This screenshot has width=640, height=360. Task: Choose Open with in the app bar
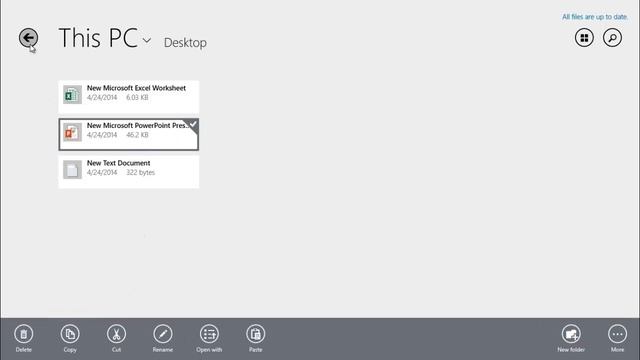point(209,334)
